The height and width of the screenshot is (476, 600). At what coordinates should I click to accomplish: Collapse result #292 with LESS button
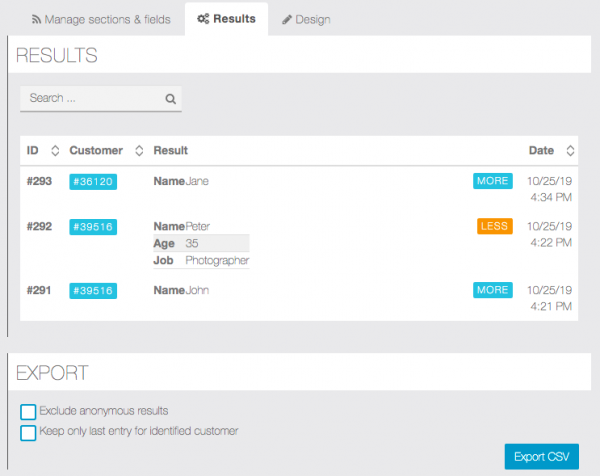click(494, 226)
